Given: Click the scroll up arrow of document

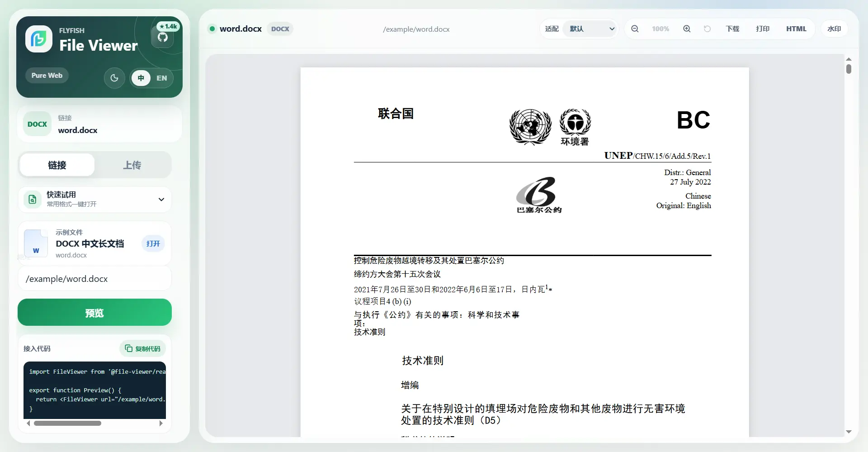Looking at the screenshot, I should tap(849, 59).
